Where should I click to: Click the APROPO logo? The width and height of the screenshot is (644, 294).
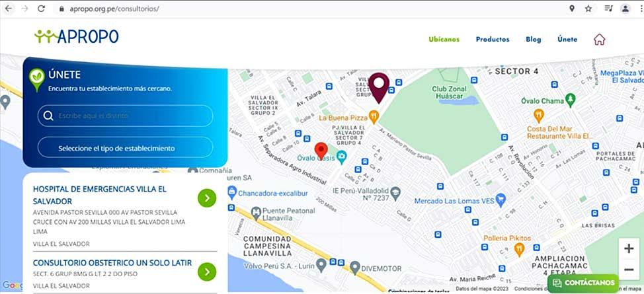pyautogui.click(x=77, y=36)
